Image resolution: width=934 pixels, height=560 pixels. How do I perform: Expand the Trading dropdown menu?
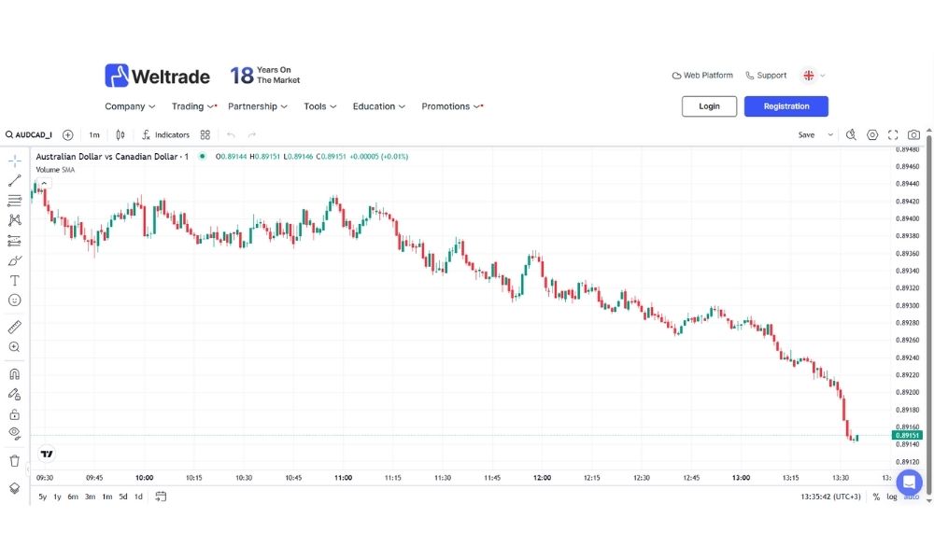[x=193, y=106]
